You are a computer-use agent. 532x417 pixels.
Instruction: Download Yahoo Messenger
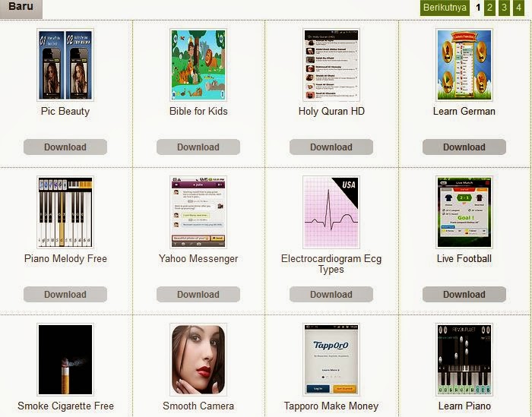(x=198, y=294)
